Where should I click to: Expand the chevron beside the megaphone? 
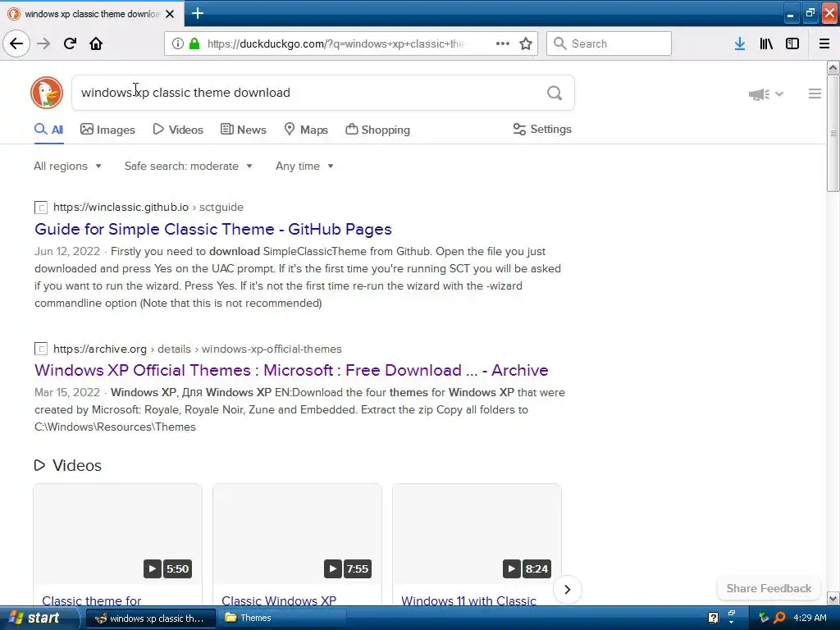point(779,94)
